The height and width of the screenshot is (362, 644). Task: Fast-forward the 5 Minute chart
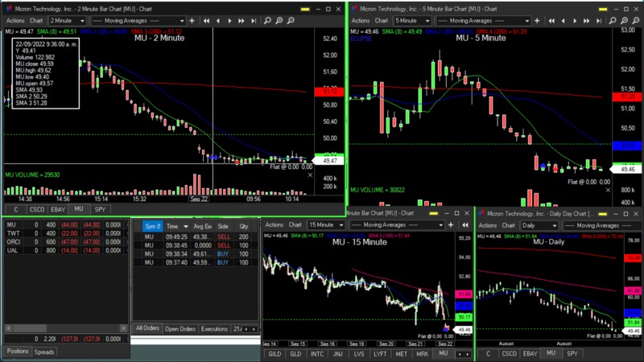click(585, 19)
